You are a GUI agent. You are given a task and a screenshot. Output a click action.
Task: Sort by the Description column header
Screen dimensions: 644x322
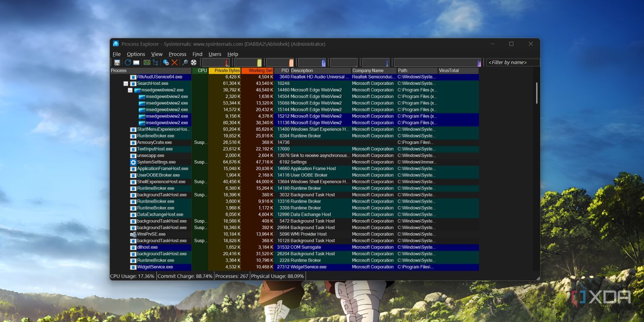320,70
